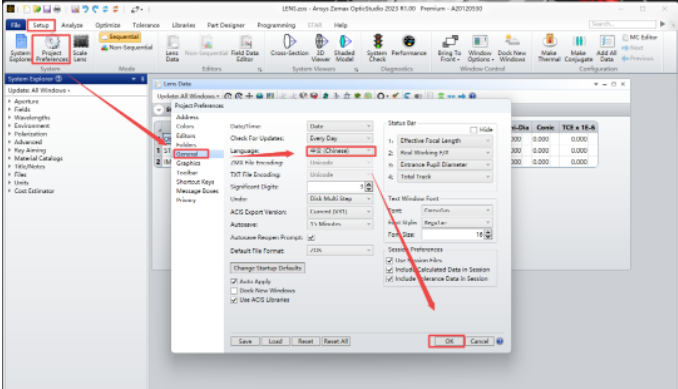Enable the Dock New Windows checkbox
The height and width of the screenshot is (389, 678).
234,290
